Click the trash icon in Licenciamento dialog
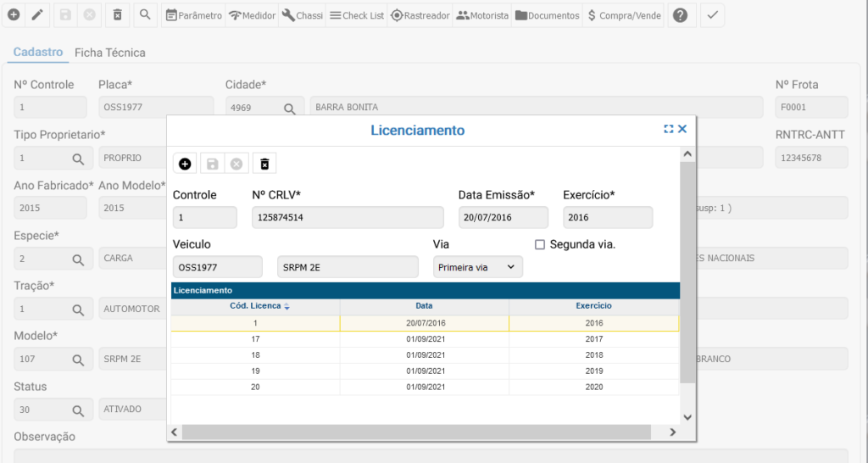 pos(264,164)
